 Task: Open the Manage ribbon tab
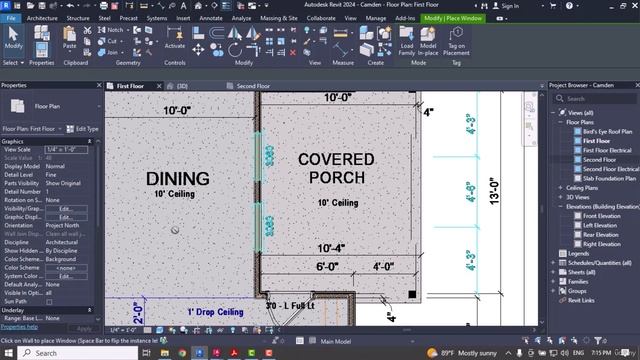pos(376,18)
